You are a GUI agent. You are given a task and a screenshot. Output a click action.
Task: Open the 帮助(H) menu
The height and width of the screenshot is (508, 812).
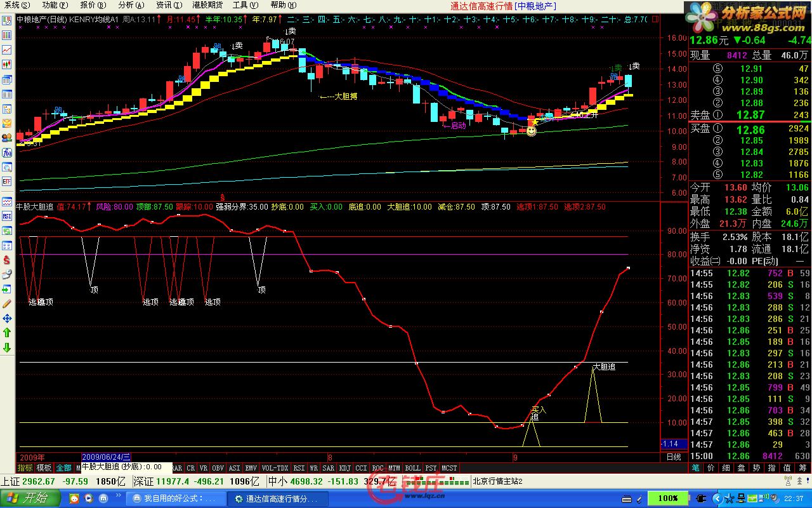(282, 5)
